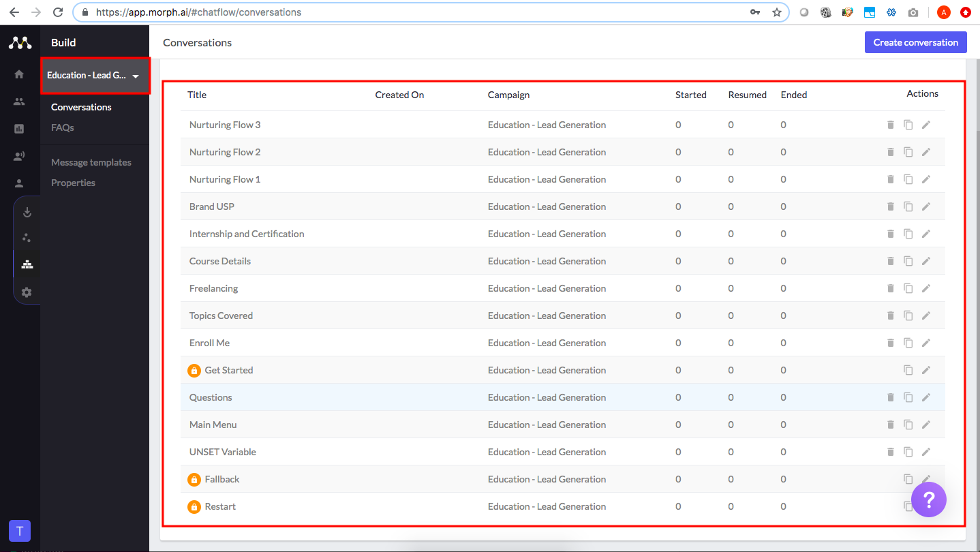This screenshot has width=980, height=552.
Task: Open the Brand USP conversation title
Action: [x=212, y=206]
